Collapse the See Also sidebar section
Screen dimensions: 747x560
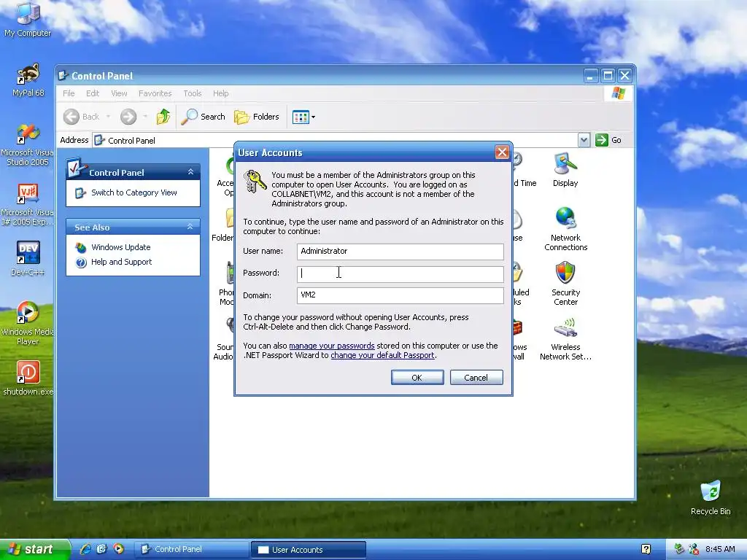(190, 227)
